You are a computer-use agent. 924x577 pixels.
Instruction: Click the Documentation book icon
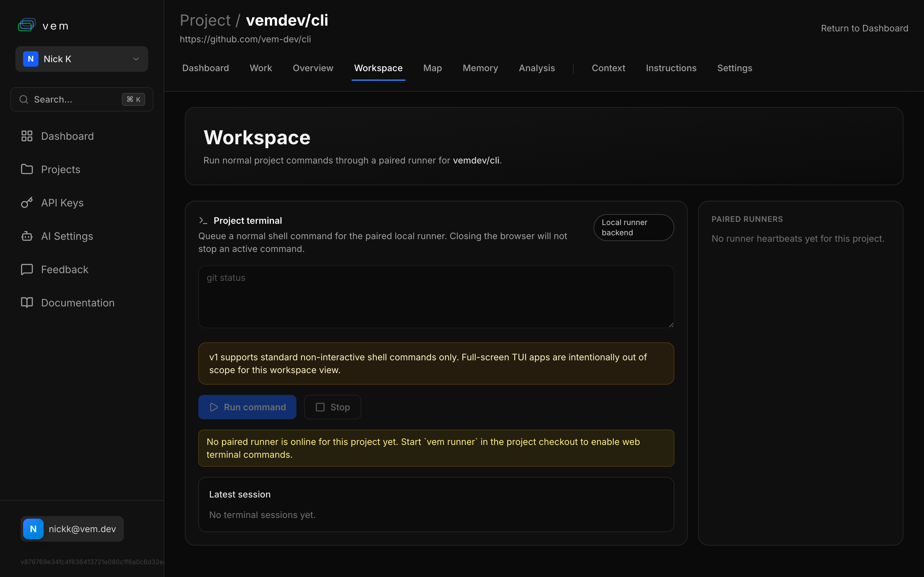[x=27, y=303]
